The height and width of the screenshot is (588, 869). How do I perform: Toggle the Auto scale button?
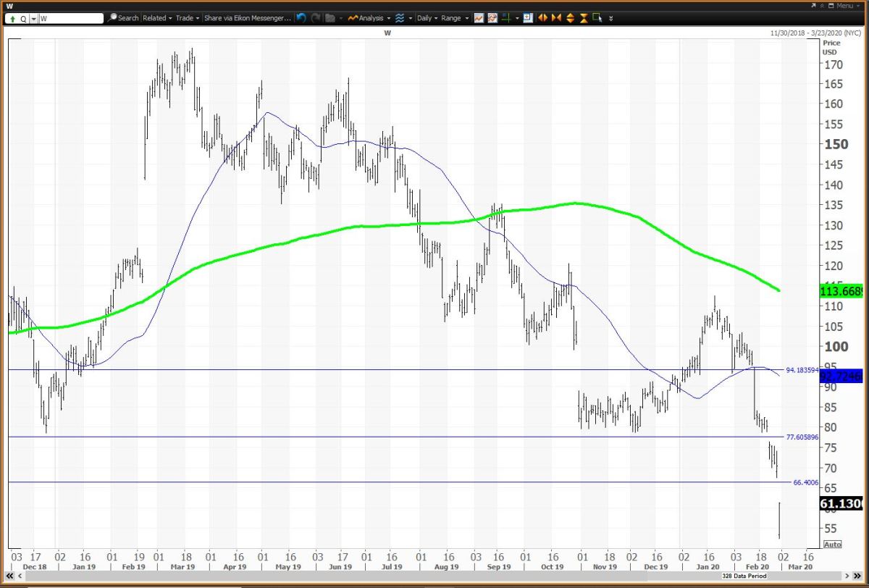click(x=833, y=545)
